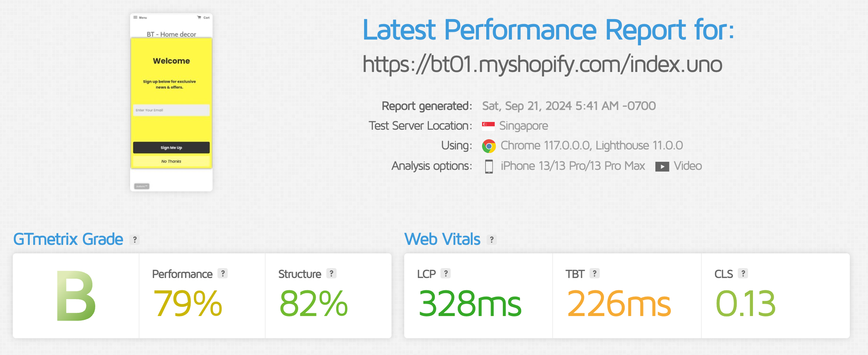Click the No Thanks link in the popup
The image size is (868, 355).
[x=171, y=161]
